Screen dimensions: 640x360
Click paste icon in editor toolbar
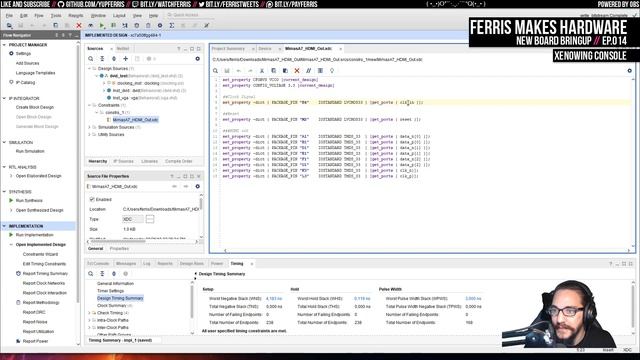pos(285,71)
